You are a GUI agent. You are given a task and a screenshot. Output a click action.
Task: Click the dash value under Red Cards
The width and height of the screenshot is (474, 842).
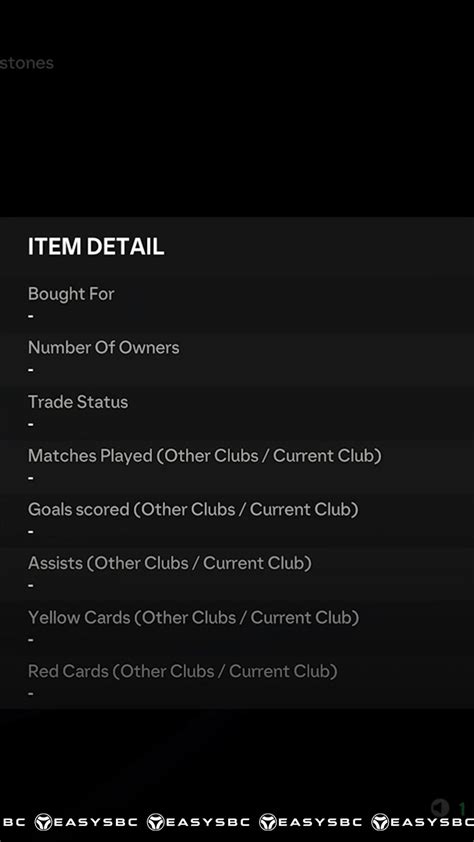[x=31, y=693]
